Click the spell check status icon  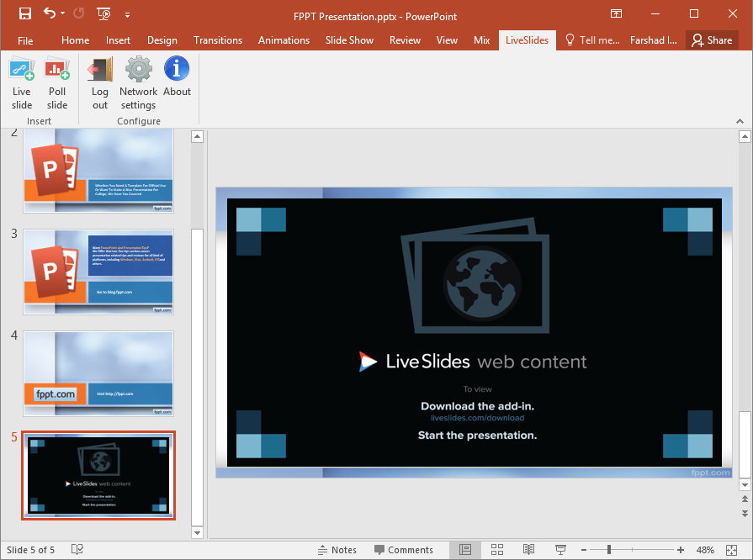pyautogui.click(x=77, y=549)
